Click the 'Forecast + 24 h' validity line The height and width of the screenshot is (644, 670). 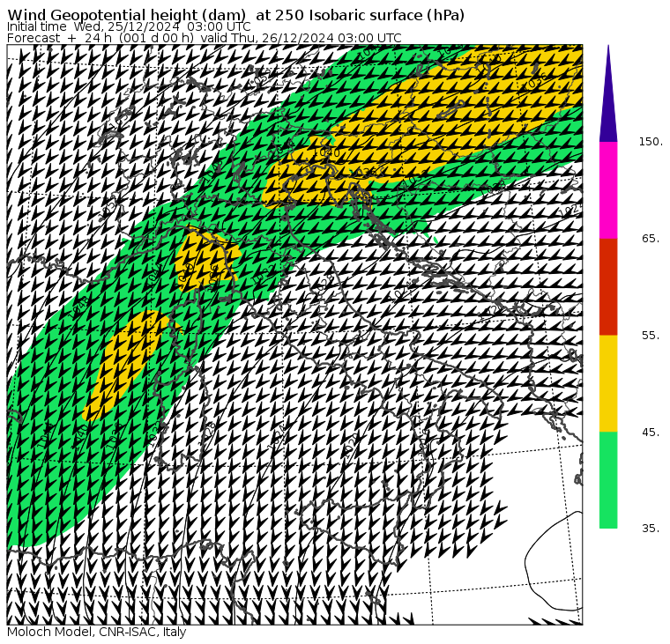(205, 38)
